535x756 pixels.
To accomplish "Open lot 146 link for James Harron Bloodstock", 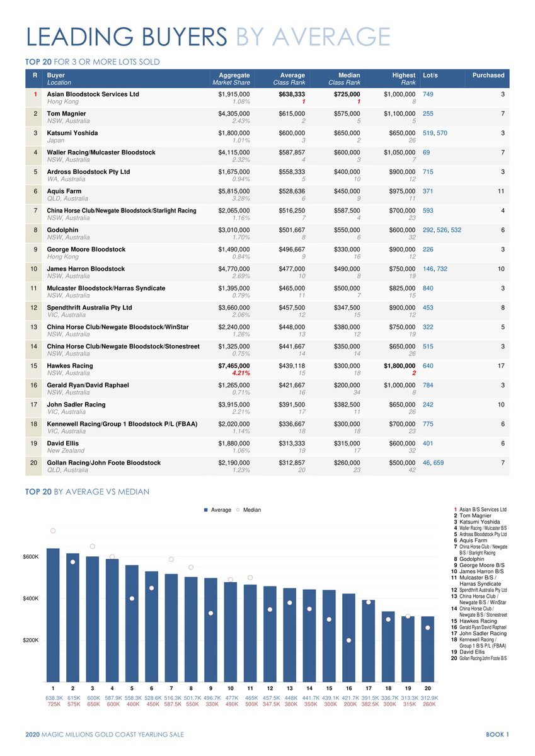I will (x=428, y=269).
